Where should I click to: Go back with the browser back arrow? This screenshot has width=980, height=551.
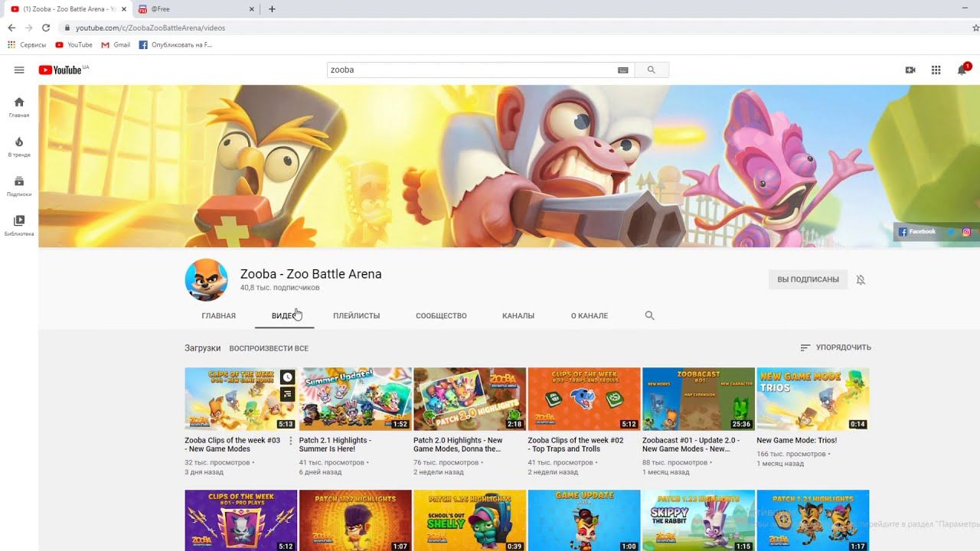point(11,28)
